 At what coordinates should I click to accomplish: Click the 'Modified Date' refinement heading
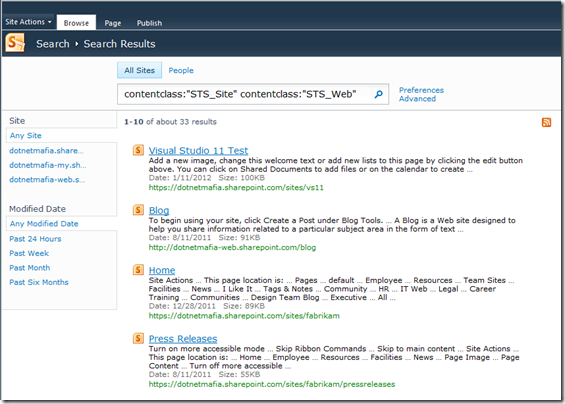[x=37, y=209]
